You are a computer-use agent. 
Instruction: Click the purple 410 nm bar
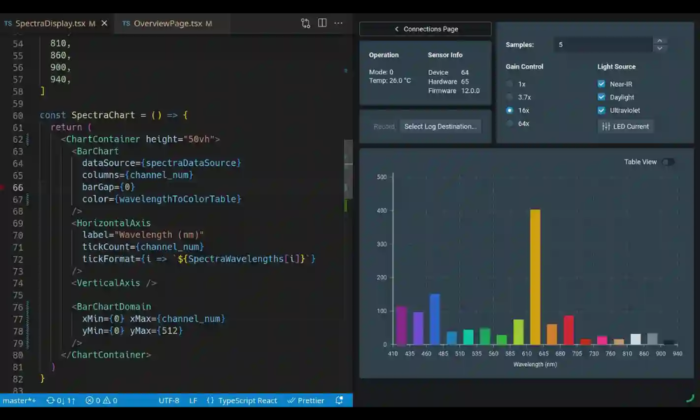401,325
